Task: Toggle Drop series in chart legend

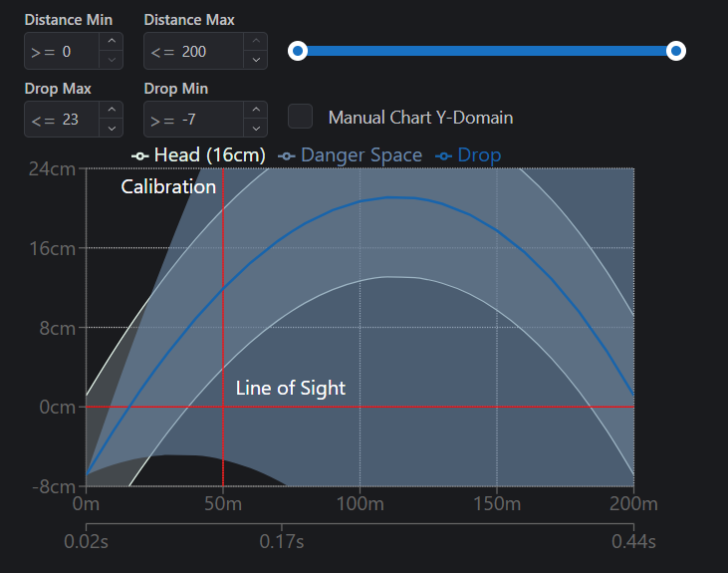Action: (x=468, y=155)
